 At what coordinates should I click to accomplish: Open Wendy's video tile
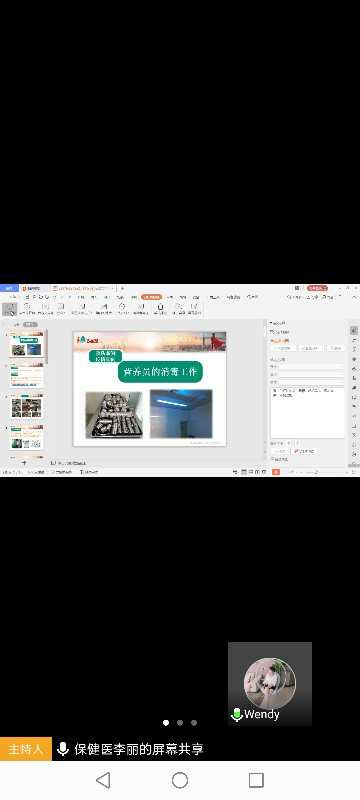(x=270, y=683)
